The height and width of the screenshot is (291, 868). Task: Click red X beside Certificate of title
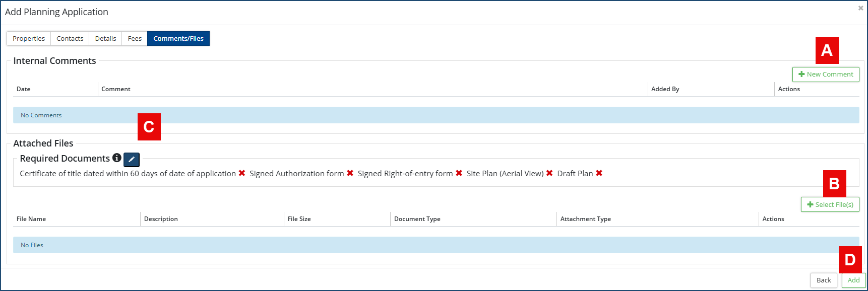(x=242, y=173)
